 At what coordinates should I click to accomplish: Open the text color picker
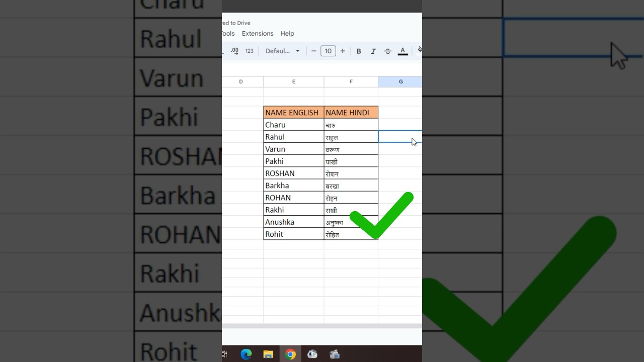coord(403,51)
